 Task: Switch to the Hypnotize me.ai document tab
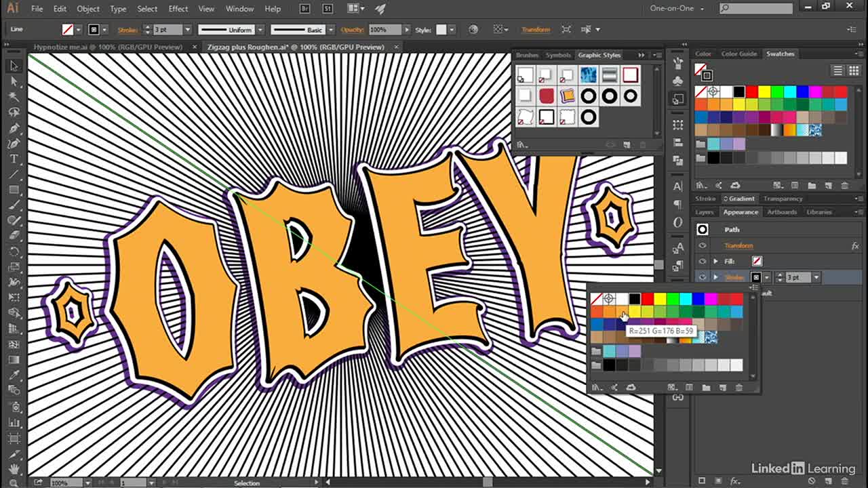108,47
